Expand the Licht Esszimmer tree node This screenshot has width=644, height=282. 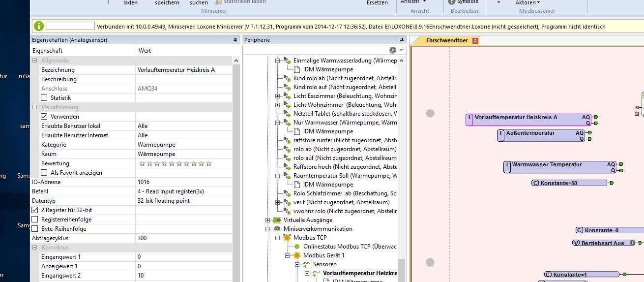278,96
